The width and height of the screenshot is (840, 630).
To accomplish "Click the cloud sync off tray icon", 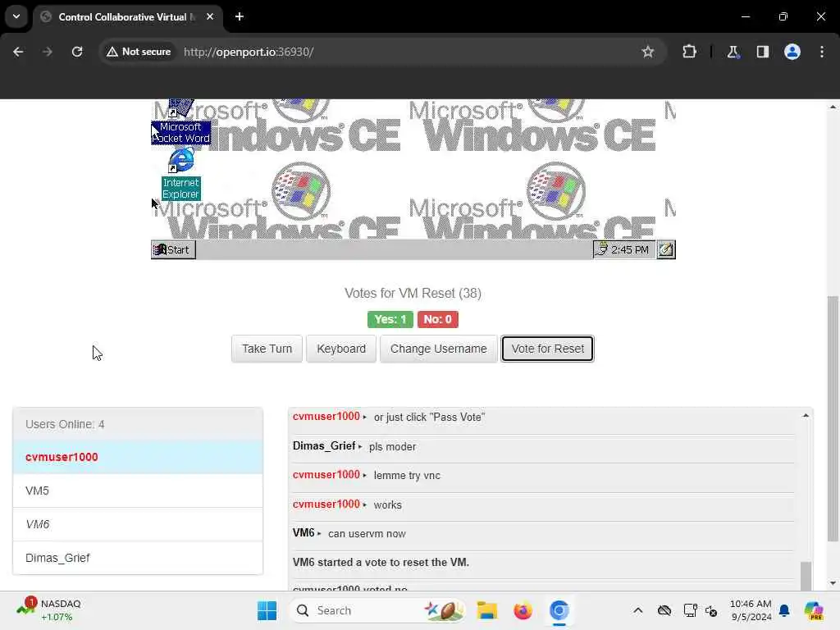I will 664,610.
